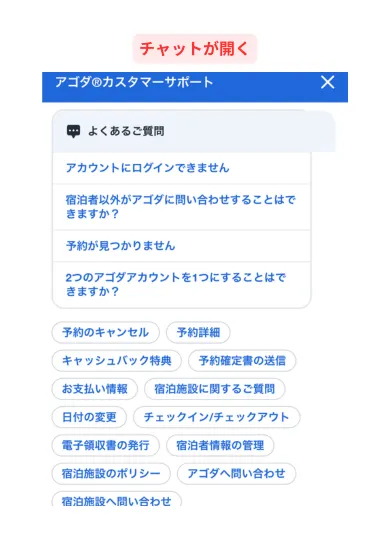
Task: Select 'チェックイン/チェックアウト' topic
Action: (x=216, y=417)
